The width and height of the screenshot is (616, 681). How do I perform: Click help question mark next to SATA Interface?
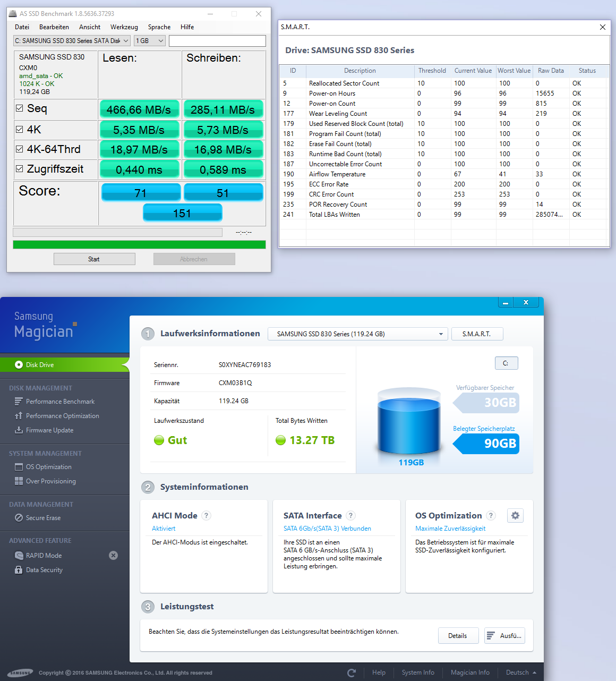350,515
